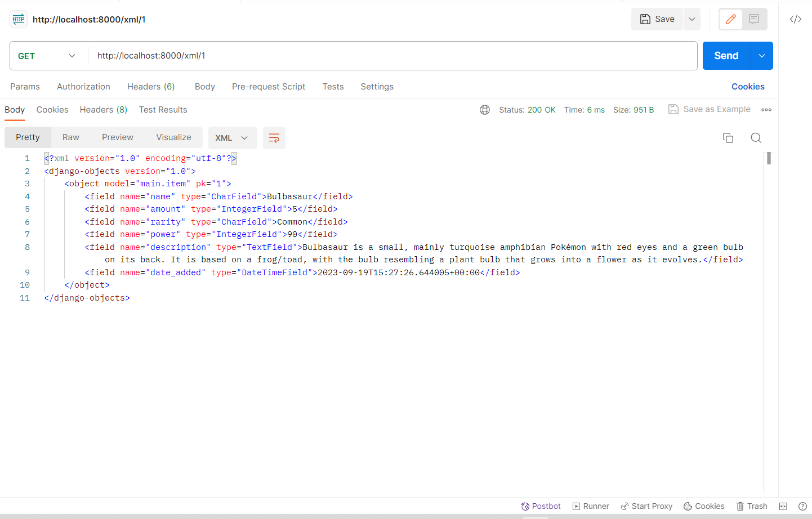Image resolution: width=812 pixels, height=519 pixels.
Task: Click Save as Example
Action: click(x=710, y=109)
